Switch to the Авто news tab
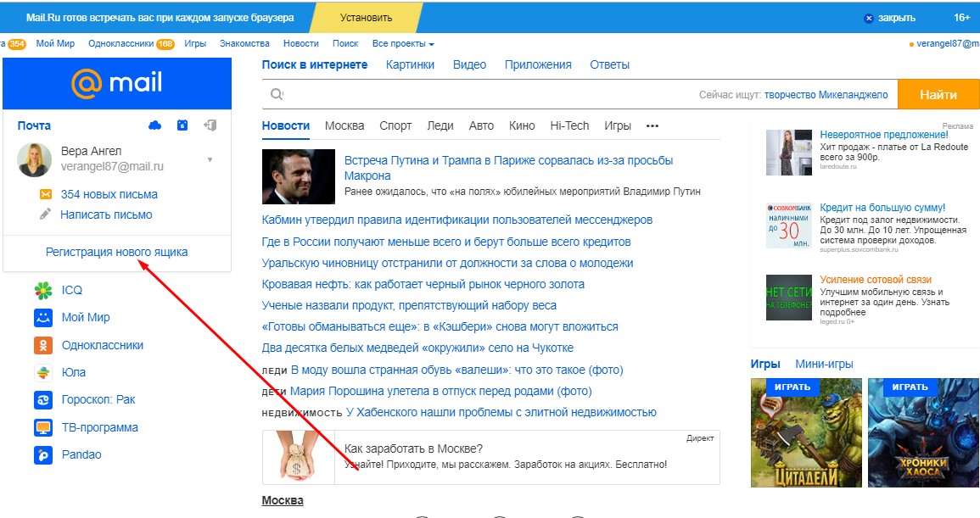 click(x=481, y=125)
